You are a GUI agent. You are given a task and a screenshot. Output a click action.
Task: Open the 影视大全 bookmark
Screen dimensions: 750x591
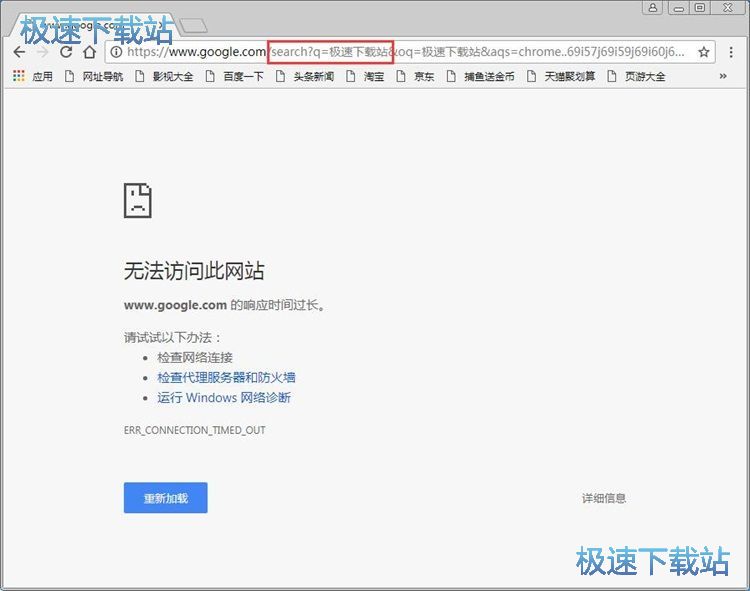[164, 77]
